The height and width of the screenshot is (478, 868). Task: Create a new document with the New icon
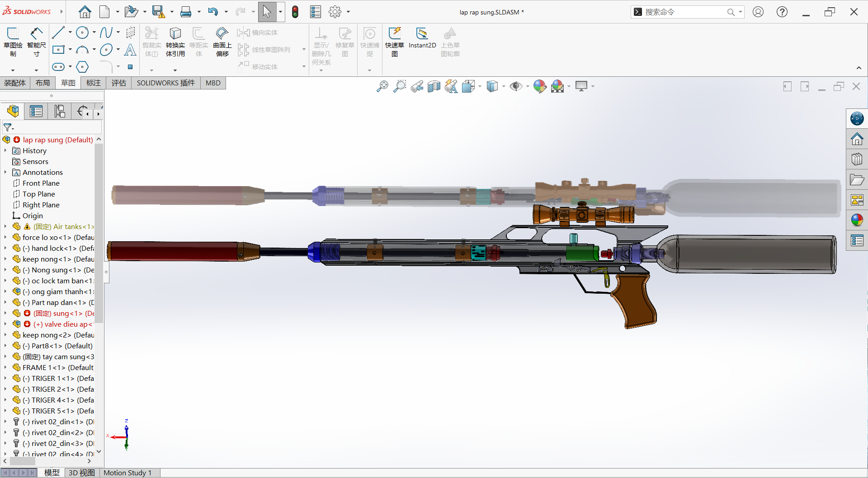104,12
